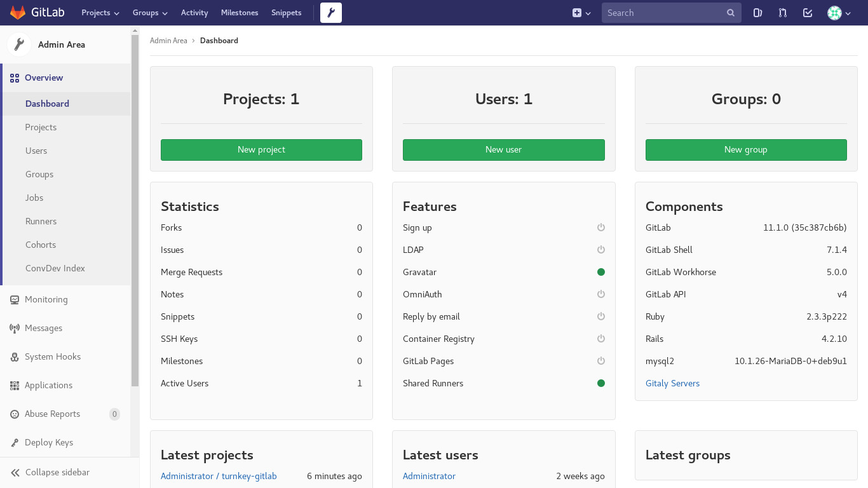This screenshot has height=488, width=868.
Task: Click the issues icon in the navbar
Action: (x=757, y=13)
